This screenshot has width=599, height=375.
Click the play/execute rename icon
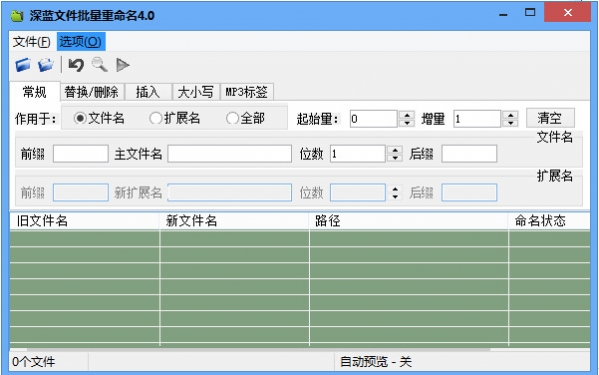tap(123, 65)
